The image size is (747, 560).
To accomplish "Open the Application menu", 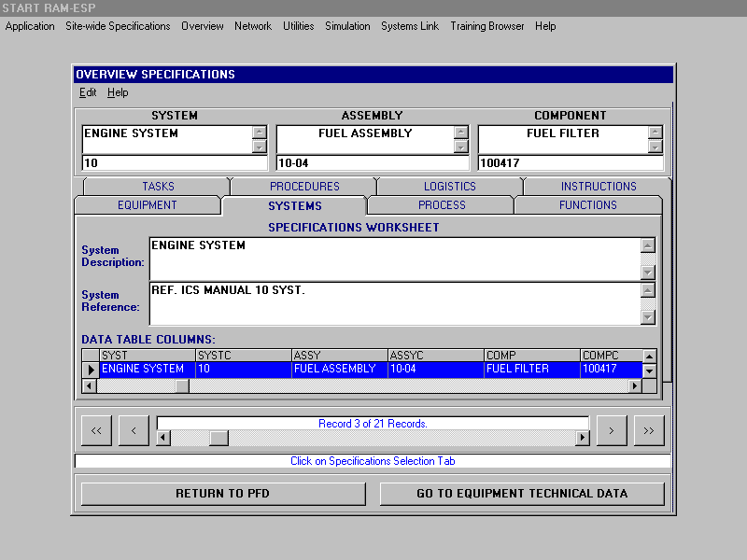I will (30, 26).
